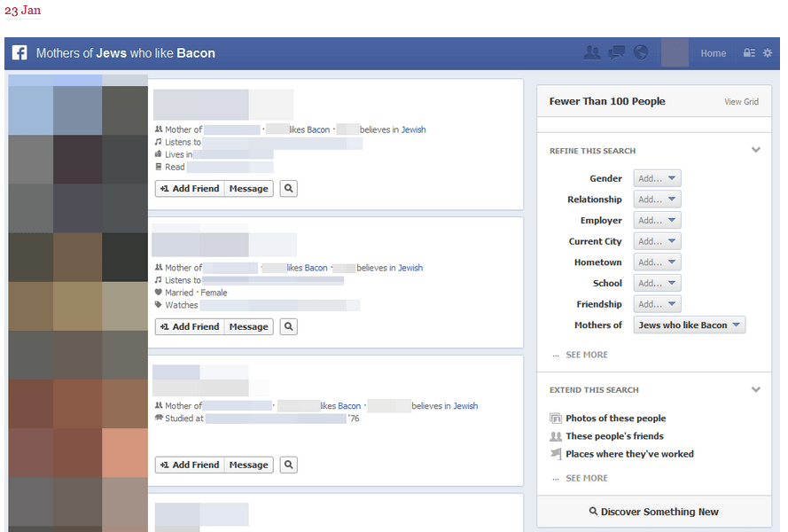Image resolution: width=788 pixels, height=532 pixels.
Task: Open the Employer filter dropdown
Action: (x=658, y=220)
